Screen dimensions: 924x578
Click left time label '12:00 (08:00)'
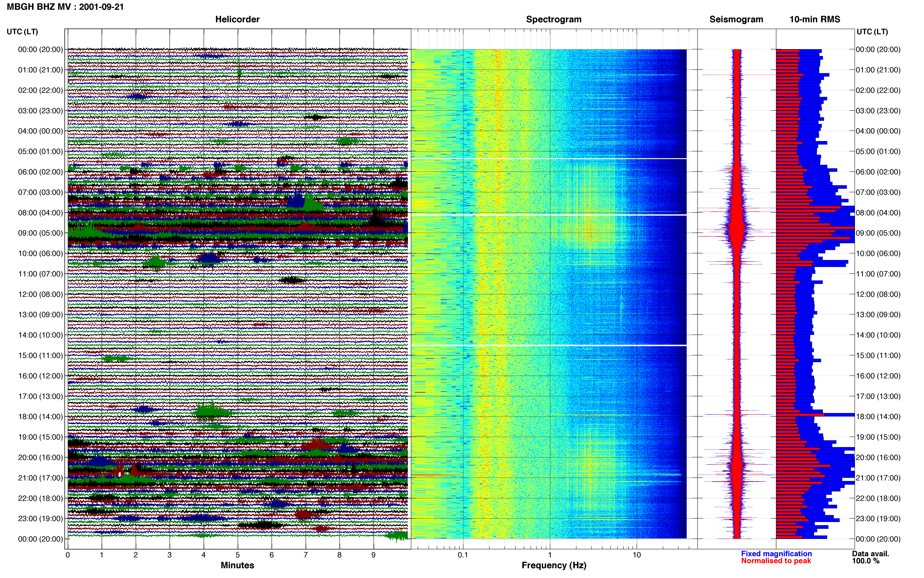(x=41, y=294)
